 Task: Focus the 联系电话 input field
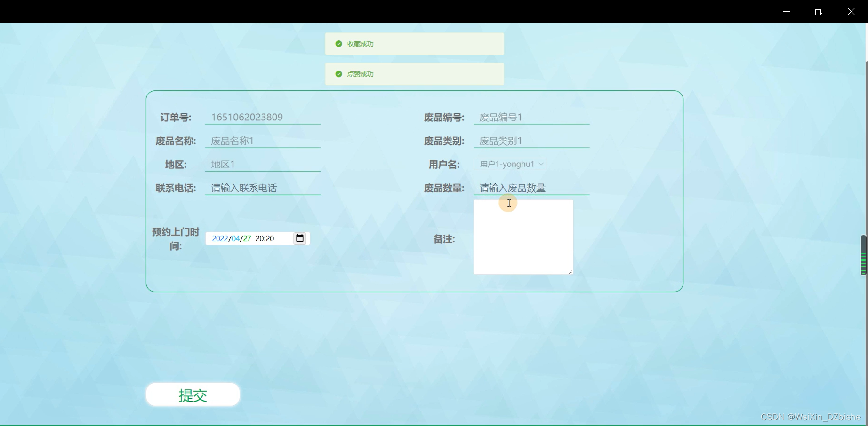click(x=263, y=188)
